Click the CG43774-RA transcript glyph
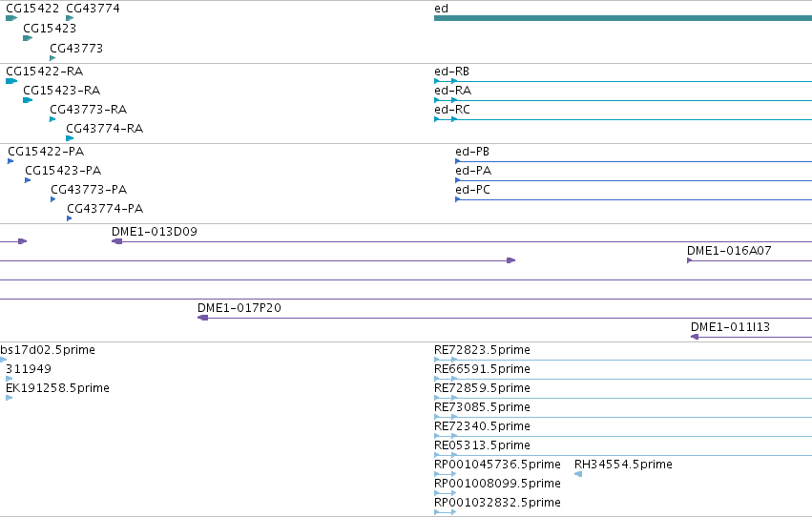 click(70, 138)
